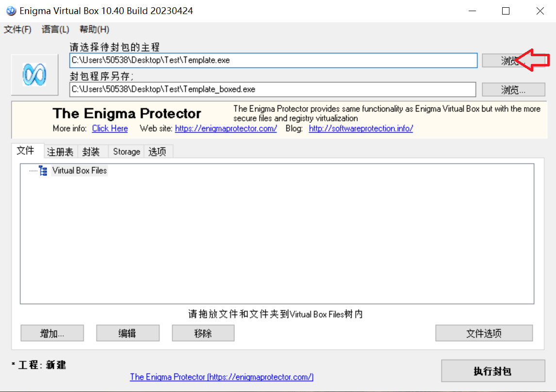Screen dimensions: 556x392
Task: Click the 移除 button
Action: 203,333
